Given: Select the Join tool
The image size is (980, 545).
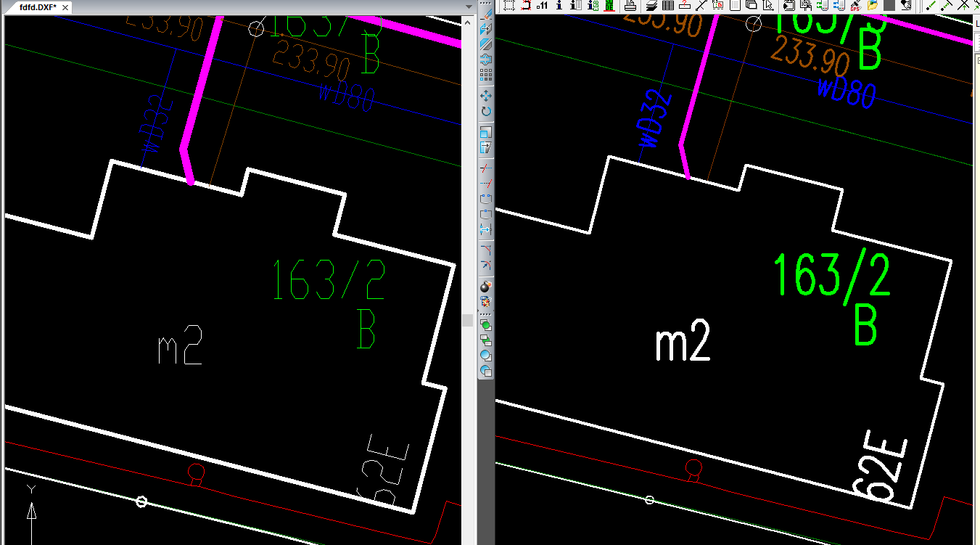Looking at the screenshot, I should tap(486, 229).
